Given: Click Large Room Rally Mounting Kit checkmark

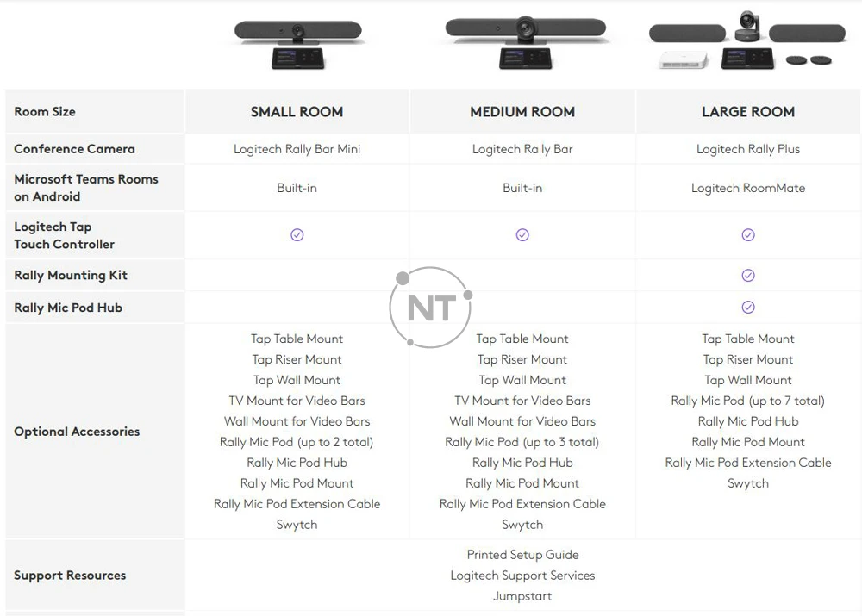Looking at the screenshot, I should [748, 276].
